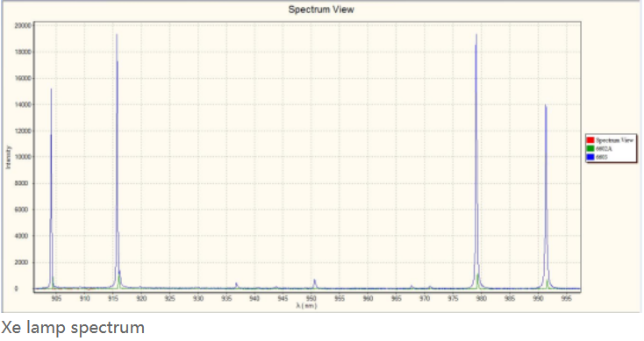Click the λ (nm) x-axis label
The width and height of the screenshot is (644, 341).
[x=306, y=305]
